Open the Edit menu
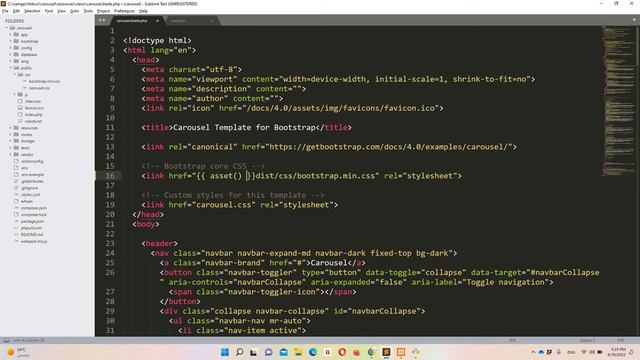 pos(16,11)
